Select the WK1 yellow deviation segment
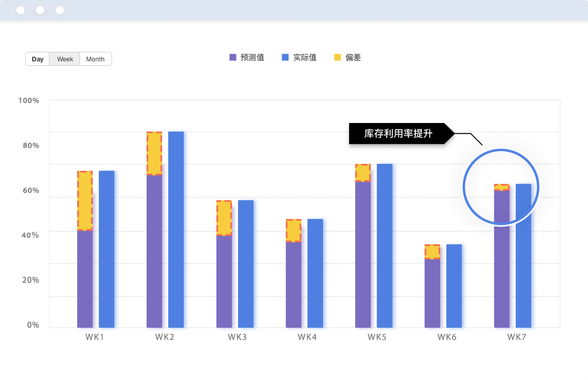 (85, 201)
